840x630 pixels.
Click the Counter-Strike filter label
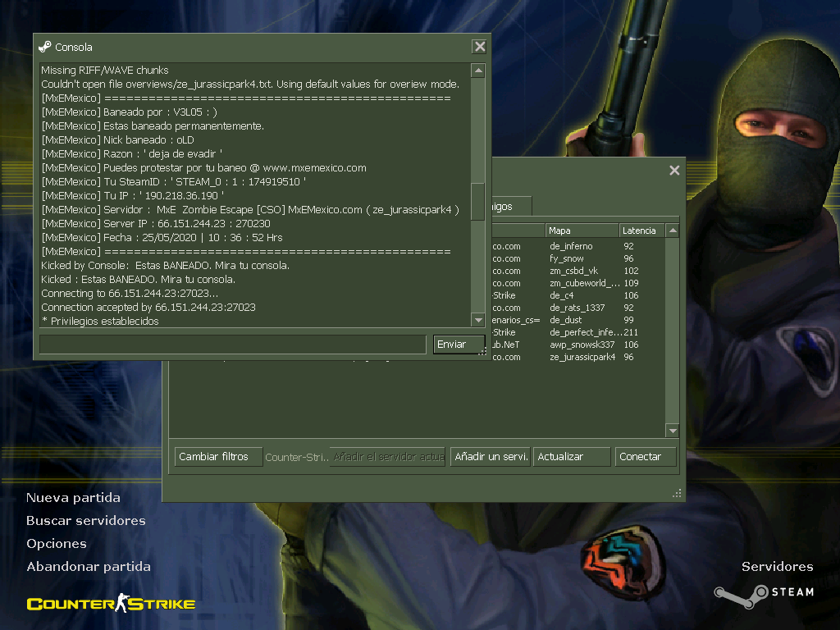coord(297,458)
